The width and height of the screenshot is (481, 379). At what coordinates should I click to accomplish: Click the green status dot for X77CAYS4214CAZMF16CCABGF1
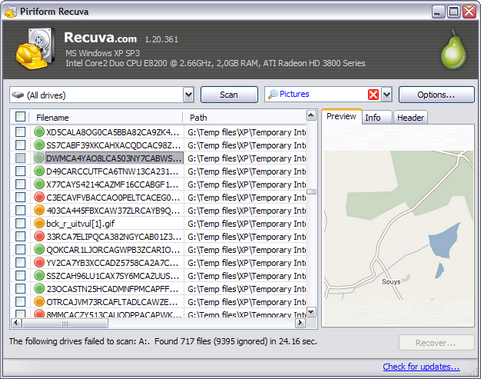(39, 184)
